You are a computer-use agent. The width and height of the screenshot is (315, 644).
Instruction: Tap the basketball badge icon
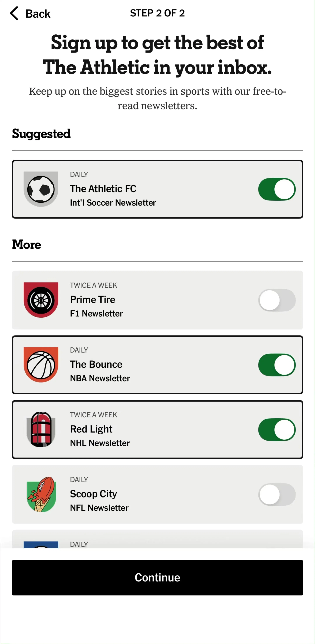[x=41, y=365]
